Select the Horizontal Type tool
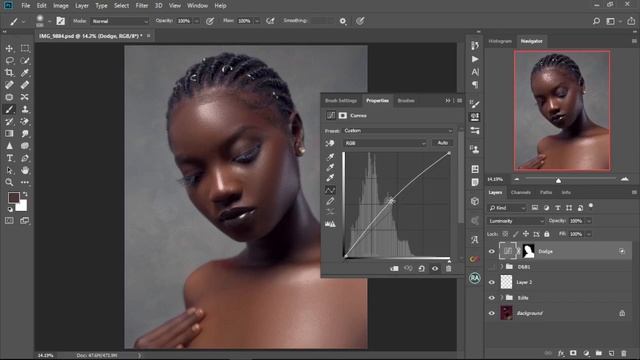 click(x=9, y=158)
